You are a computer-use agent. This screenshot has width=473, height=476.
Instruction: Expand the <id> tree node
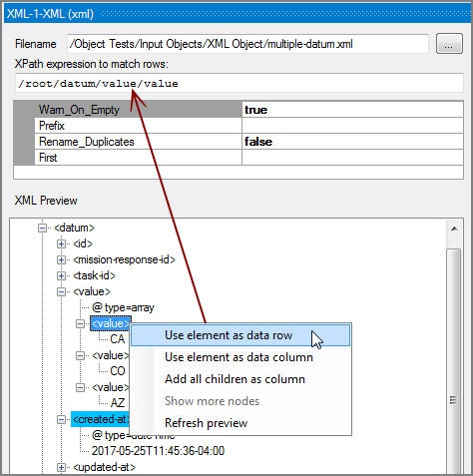coord(61,244)
